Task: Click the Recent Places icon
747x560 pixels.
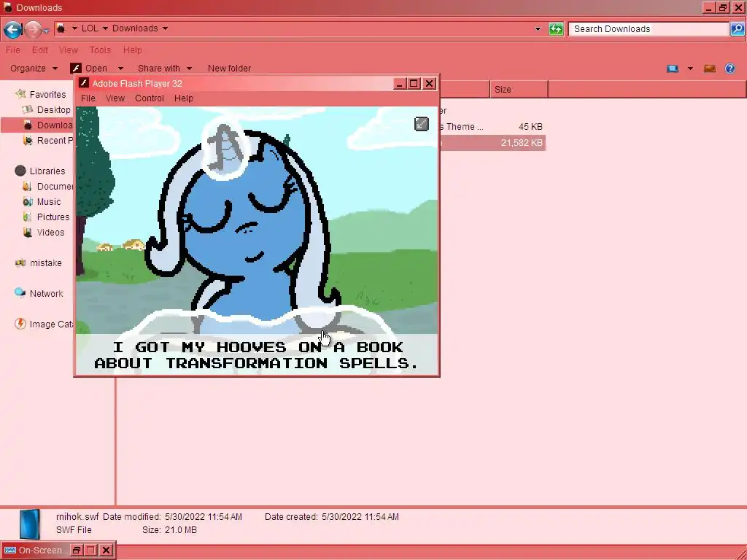Action: [28, 141]
